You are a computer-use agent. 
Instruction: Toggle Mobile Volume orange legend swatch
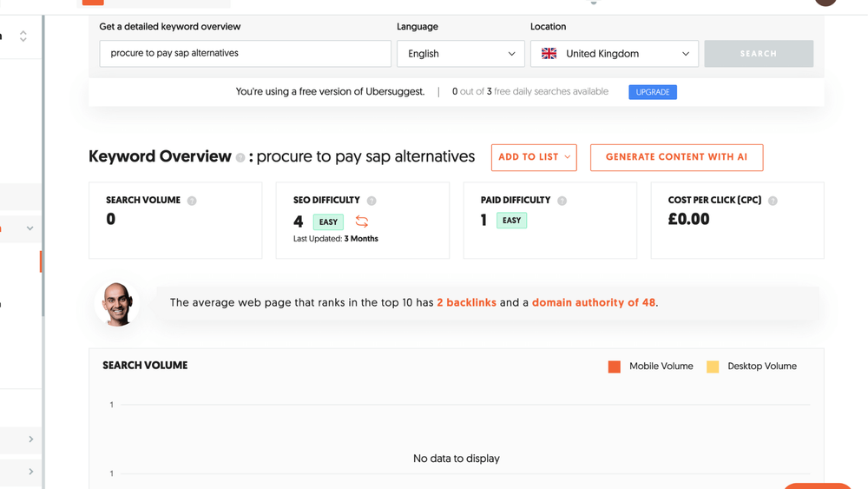pyautogui.click(x=614, y=367)
